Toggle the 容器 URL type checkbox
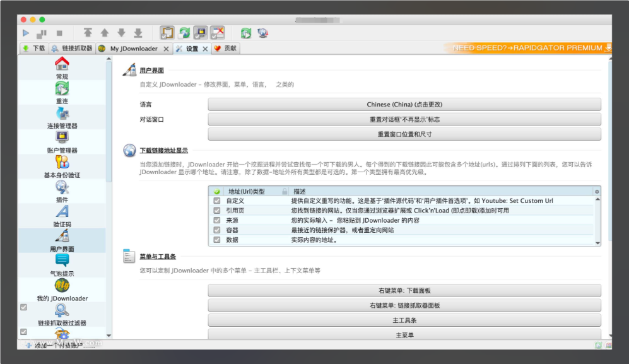The height and width of the screenshot is (364, 629). pyautogui.click(x=217, y=230)
